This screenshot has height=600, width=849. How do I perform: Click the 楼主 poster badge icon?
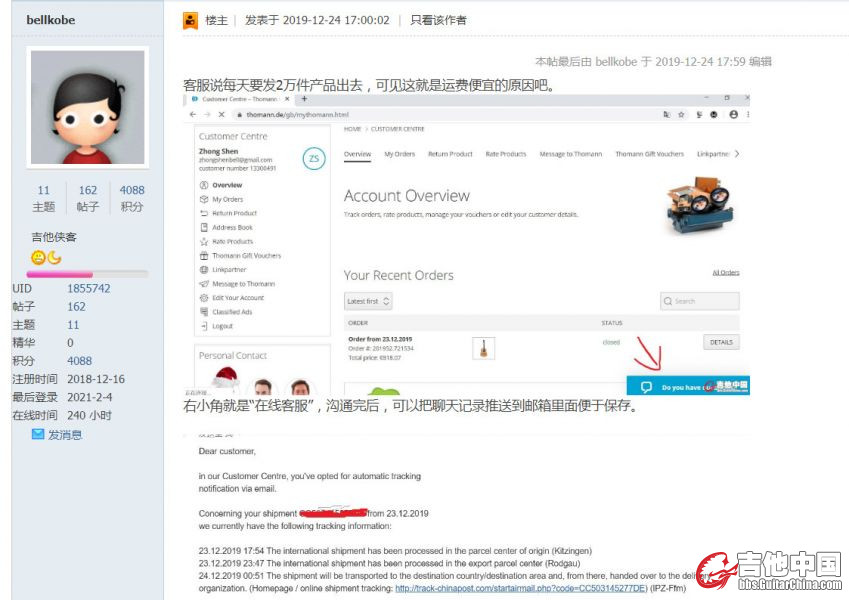pos(190,20)
